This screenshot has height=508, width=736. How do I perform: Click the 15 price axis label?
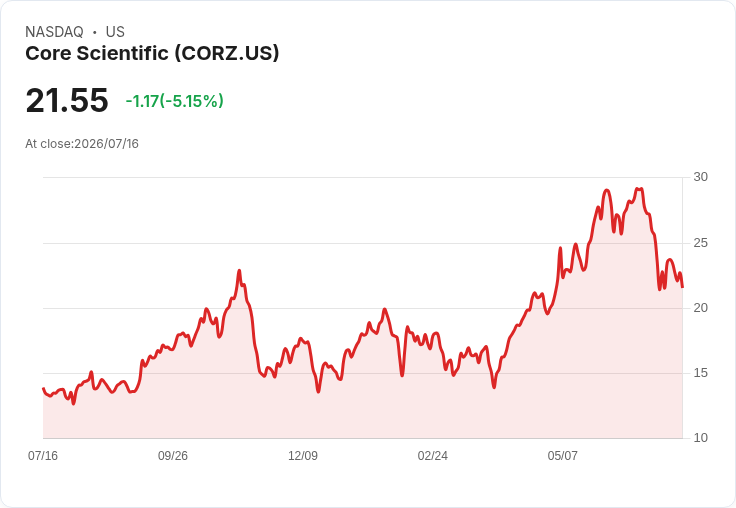click(x=700, y=373)
